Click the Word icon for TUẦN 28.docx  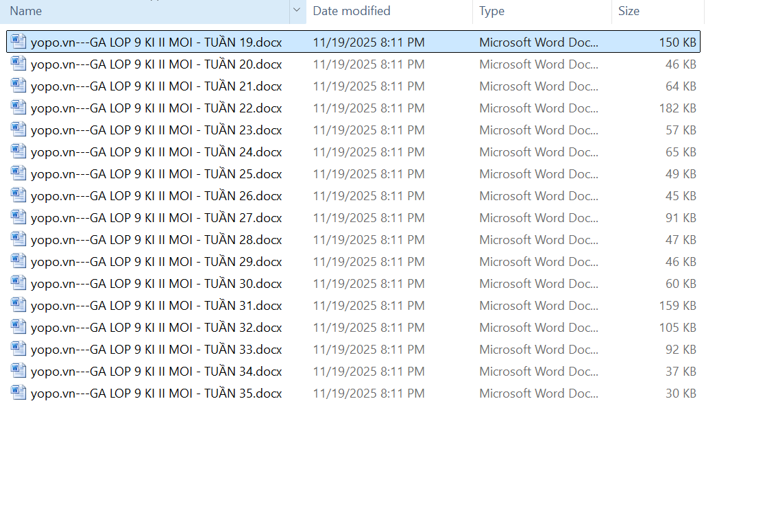pos(19,239)
